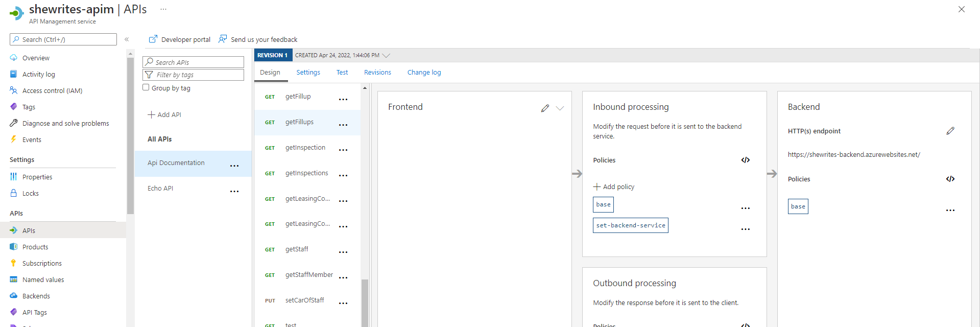Viewport: 980px width, 327px height.
Task: Open the Developer portal link
Action: 180,39
